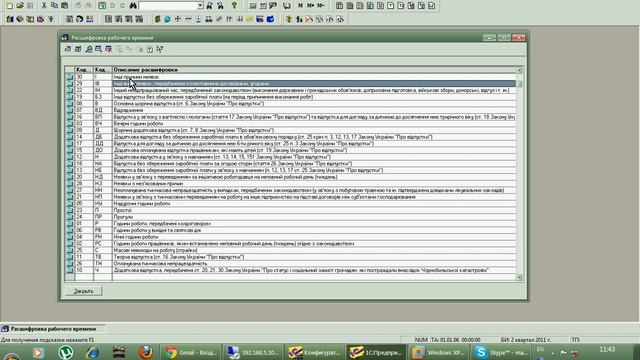Click the table scrollbar down arrow
The height and width of the screenshot is (360, 640).
click(519, 278)
